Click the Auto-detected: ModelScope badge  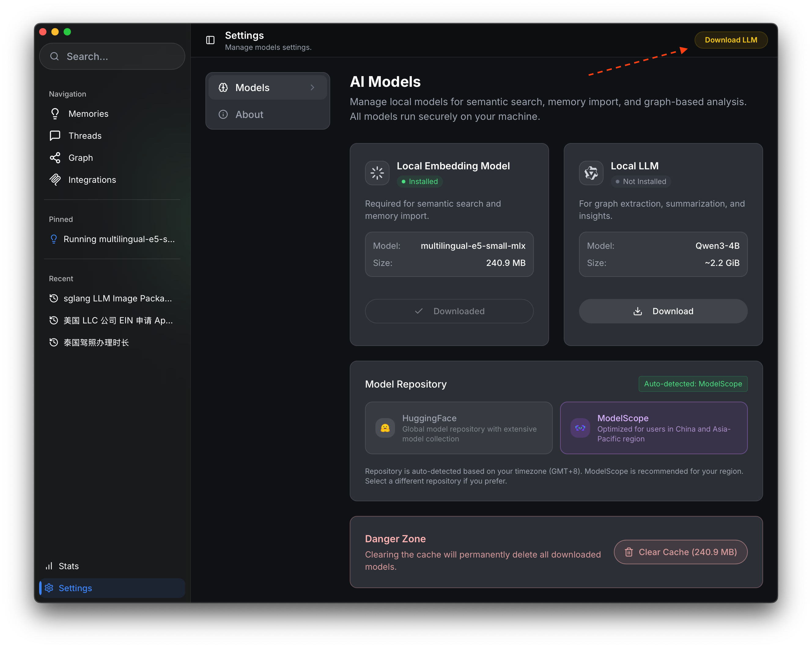pos(693,384)
